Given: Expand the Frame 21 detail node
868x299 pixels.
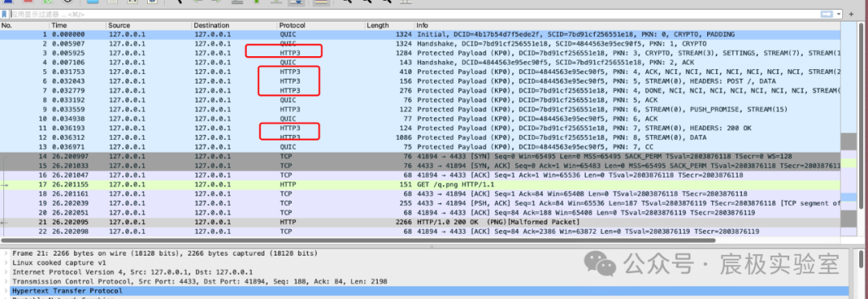Looking at the screenshot, I should coord(6,254).
